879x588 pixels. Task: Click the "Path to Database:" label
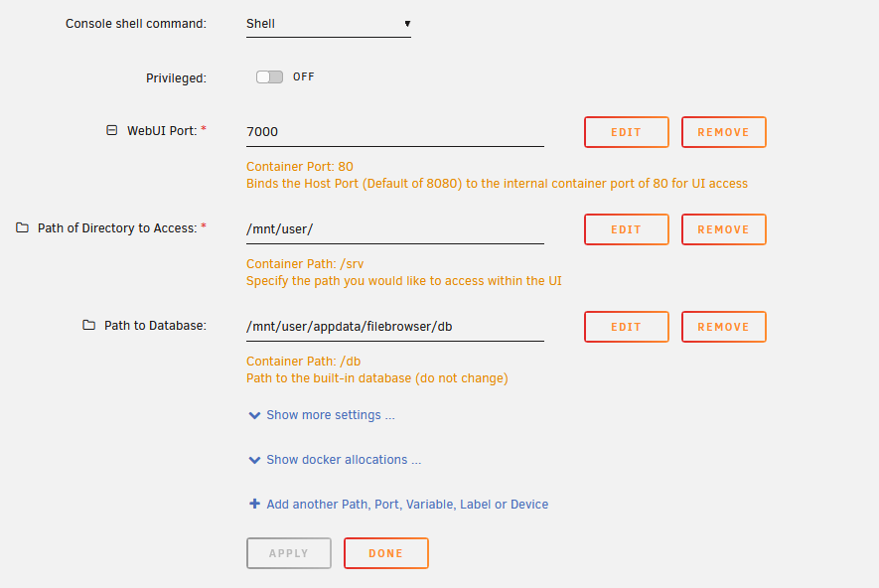pyautogui.click(x=155, y=326)
